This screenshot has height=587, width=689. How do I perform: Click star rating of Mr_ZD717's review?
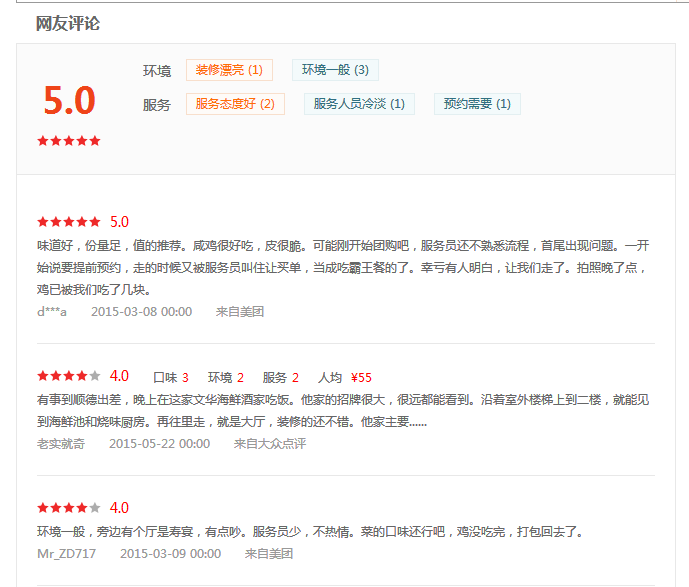point(69,508)
